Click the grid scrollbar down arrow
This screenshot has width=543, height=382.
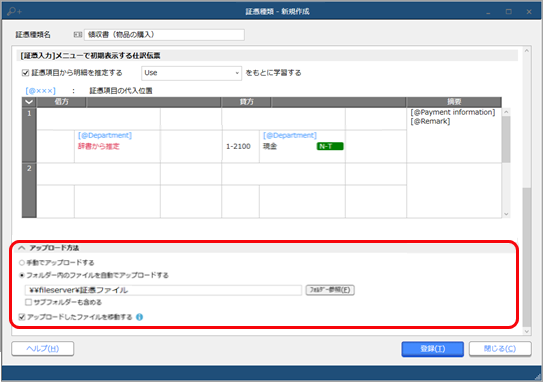[506, 214]
